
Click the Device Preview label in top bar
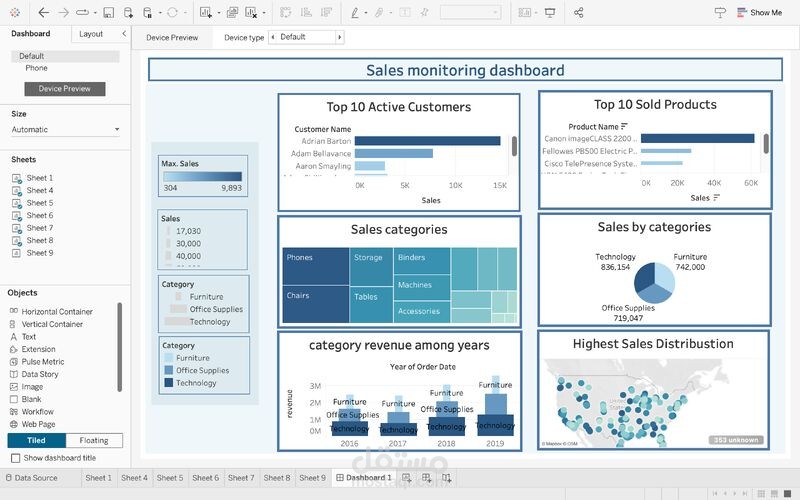pos(172,37)
